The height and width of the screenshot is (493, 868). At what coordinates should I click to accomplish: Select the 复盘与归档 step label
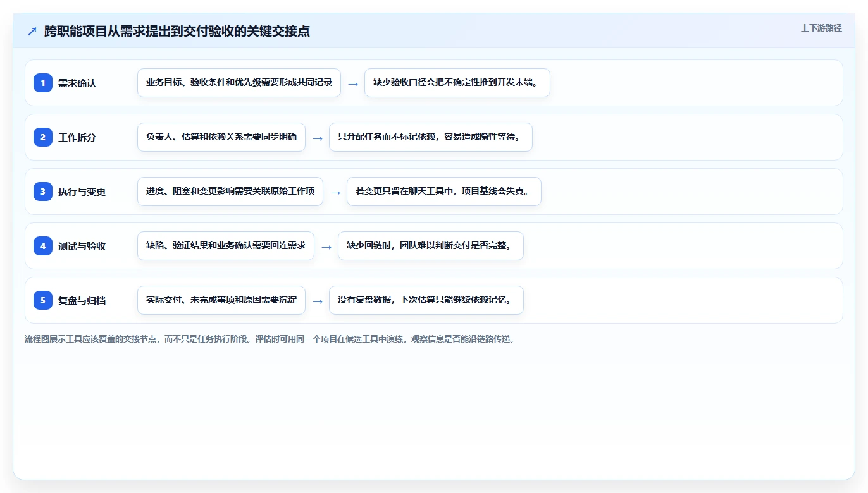pos(82,300)
